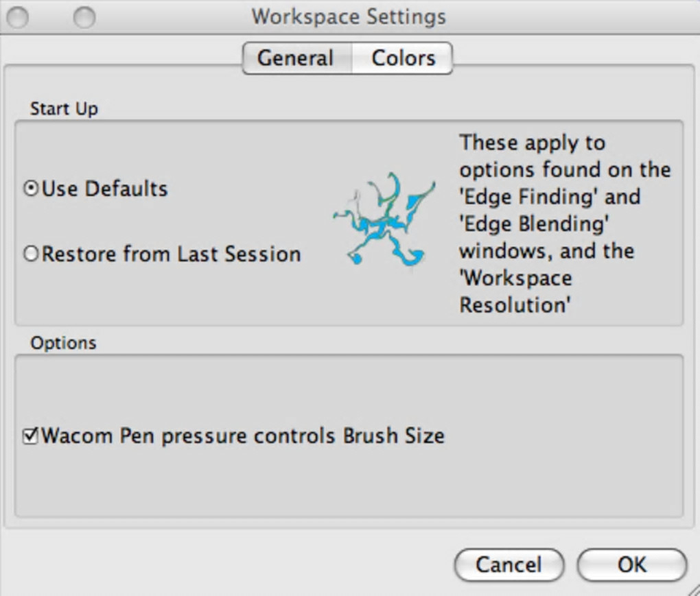Confirm settings with the OK button

click(631, 564)
